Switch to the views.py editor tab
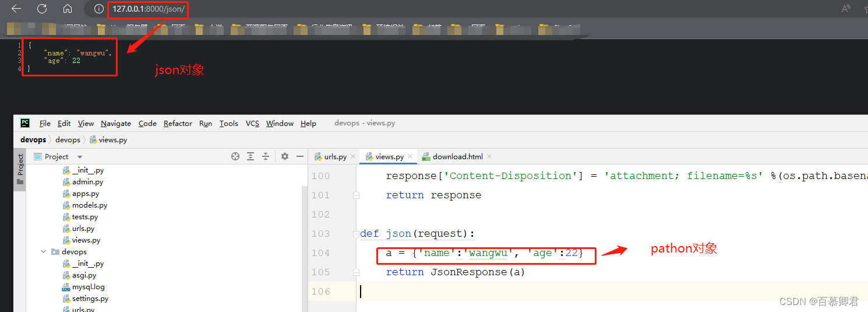 tap(389, 156)
